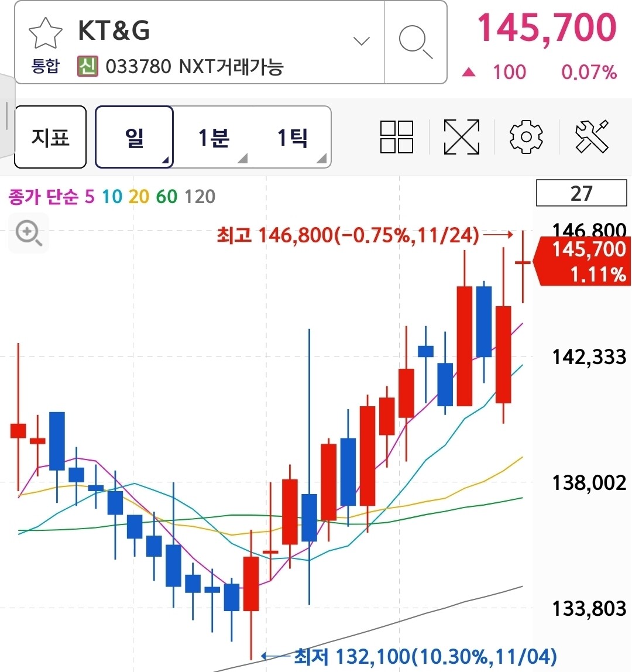Viewport: 632px width, 672px height.
Task: Add KT&G to favorites with star icon
Action: 46,33
